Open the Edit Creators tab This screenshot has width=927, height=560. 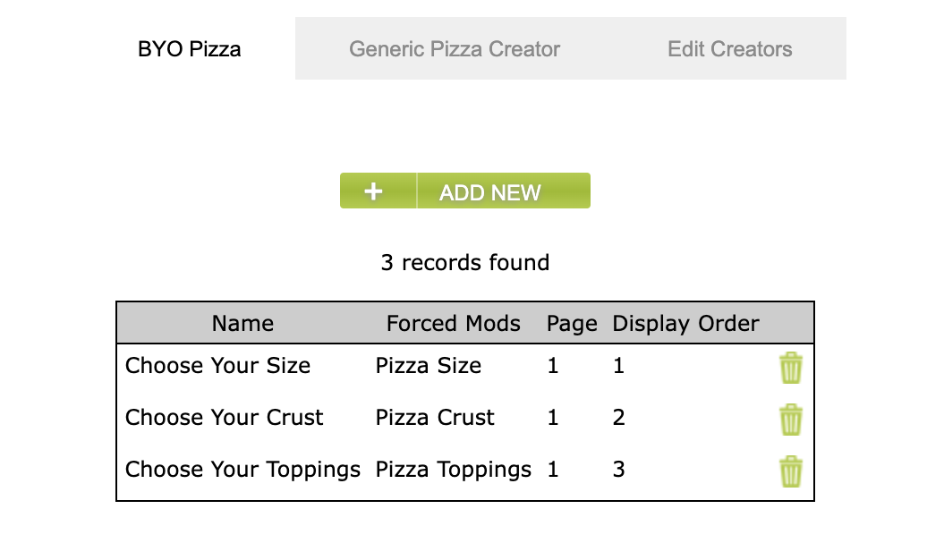[729, 49]
